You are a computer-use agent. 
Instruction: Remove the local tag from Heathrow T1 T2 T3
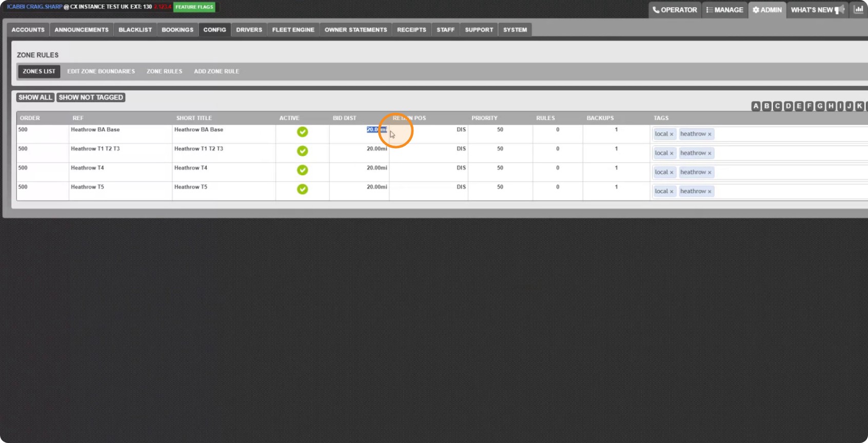(672, 153)
